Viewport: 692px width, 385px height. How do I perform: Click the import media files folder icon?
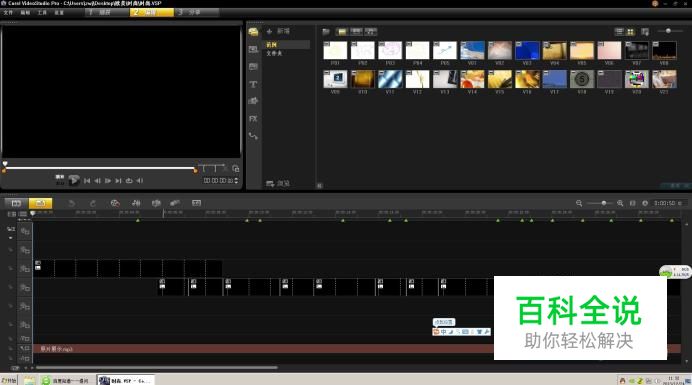pyautogui.click(x=326, y=32)
